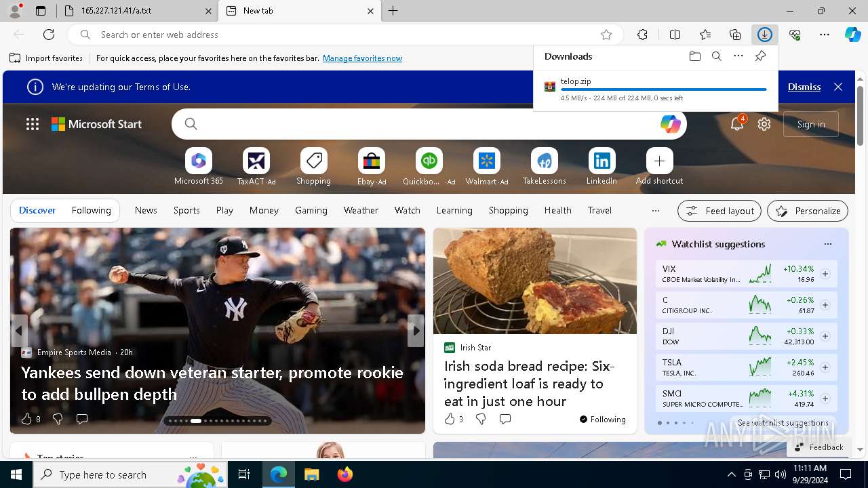
Task: Open the News category
Action: coord(146,211)
